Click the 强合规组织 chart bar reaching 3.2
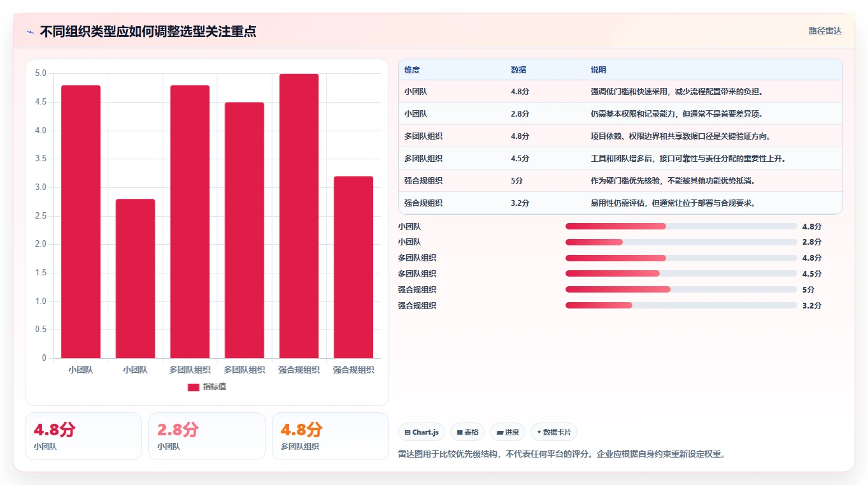Screen dimensions: 868x485 pyautogui.click(x=353, y=267)
